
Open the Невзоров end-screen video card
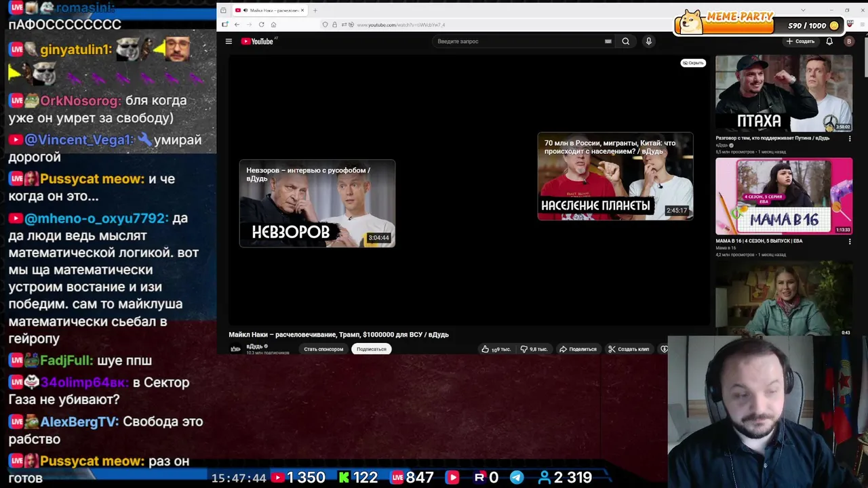pos(317,203)
